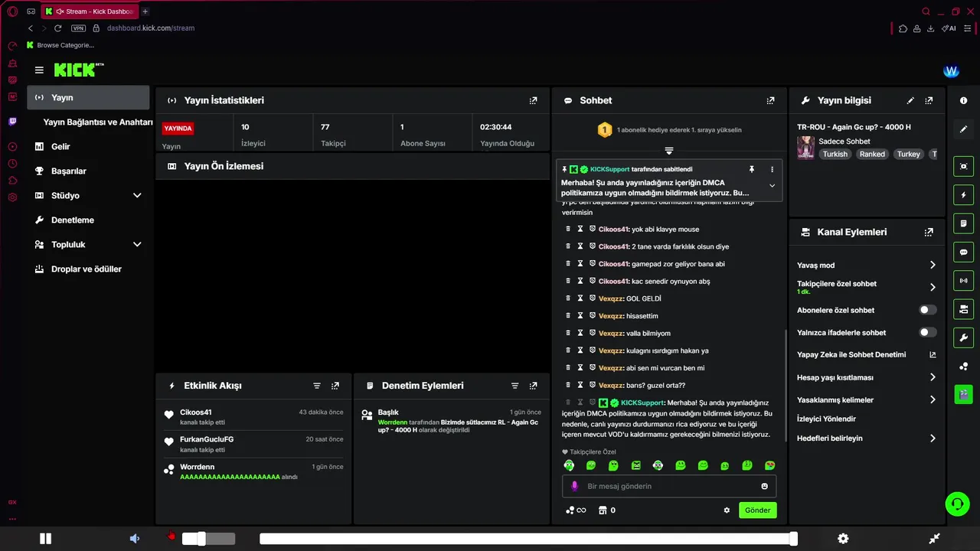Go to Başarılar in the sidebar
Image resolution: width=980 pixels, height=551 pixels.
click(x=89, y=171)
